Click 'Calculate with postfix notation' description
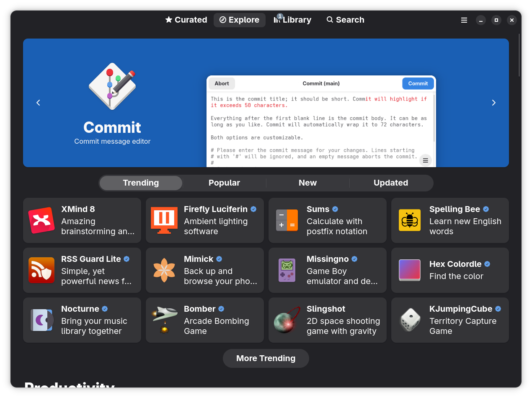Viewport: 532px width, 398px height. pyautogui.click(x=337, y=226)
